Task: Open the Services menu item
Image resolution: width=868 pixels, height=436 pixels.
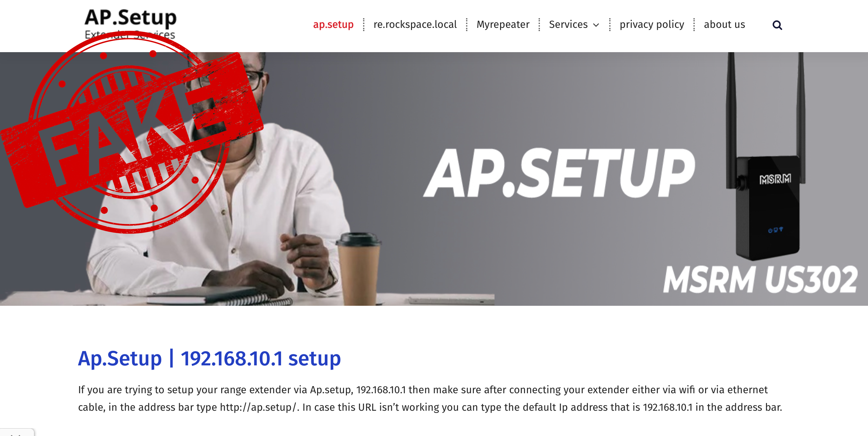Action: (x=568, y=24)
